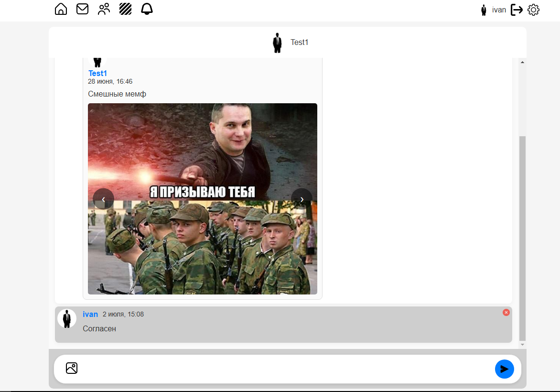The height and width of the screenshot is (392, 560).
Task: Show next image in carousel
Action: 302,199
